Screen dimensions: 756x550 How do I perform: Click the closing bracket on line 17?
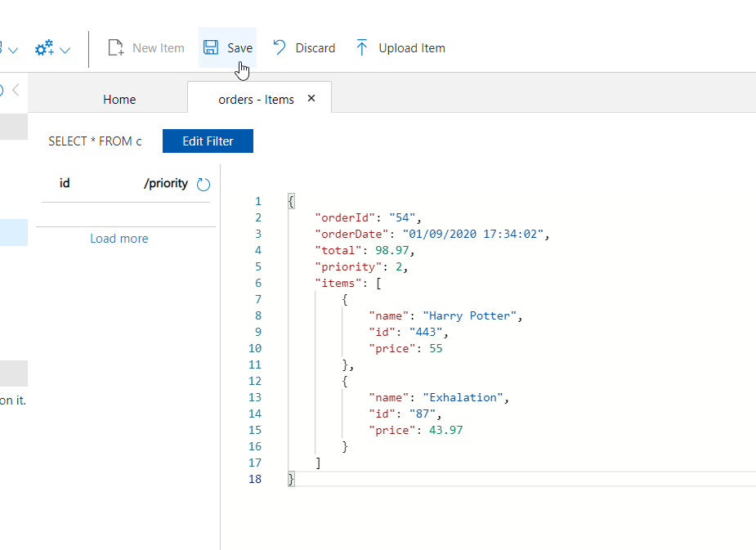click(x=318, y=463)
